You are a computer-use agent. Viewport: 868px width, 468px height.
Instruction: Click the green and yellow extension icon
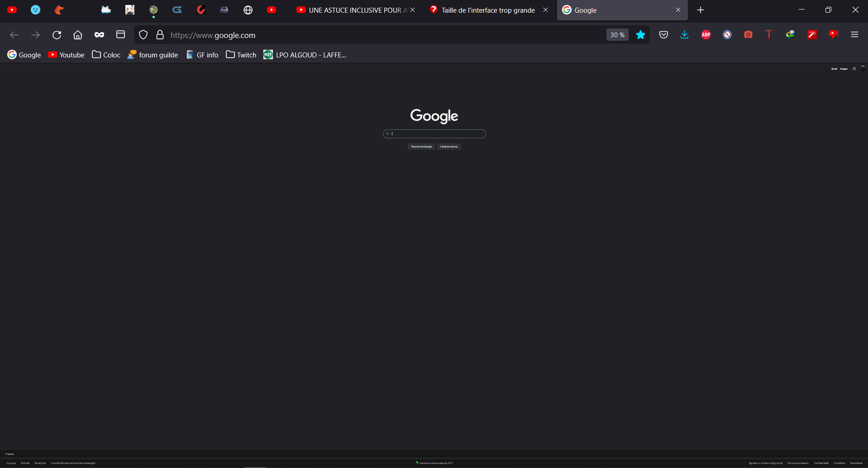[x=791, y=35]
